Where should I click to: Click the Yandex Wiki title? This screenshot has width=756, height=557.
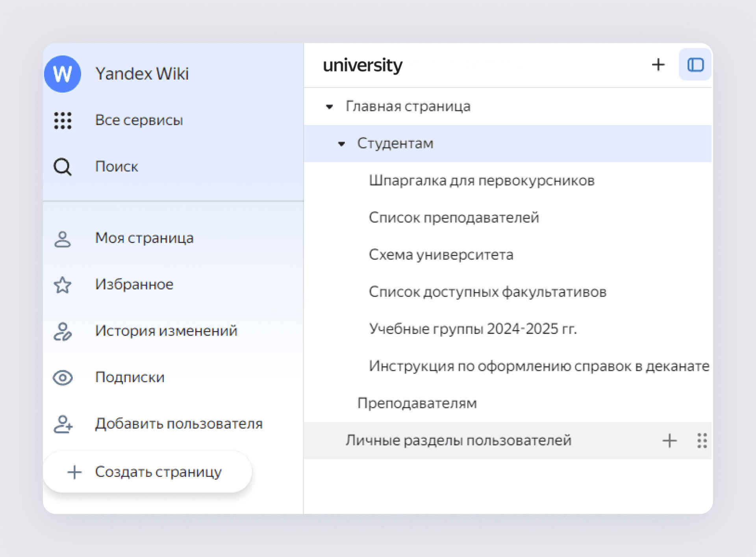pos(142,74)
